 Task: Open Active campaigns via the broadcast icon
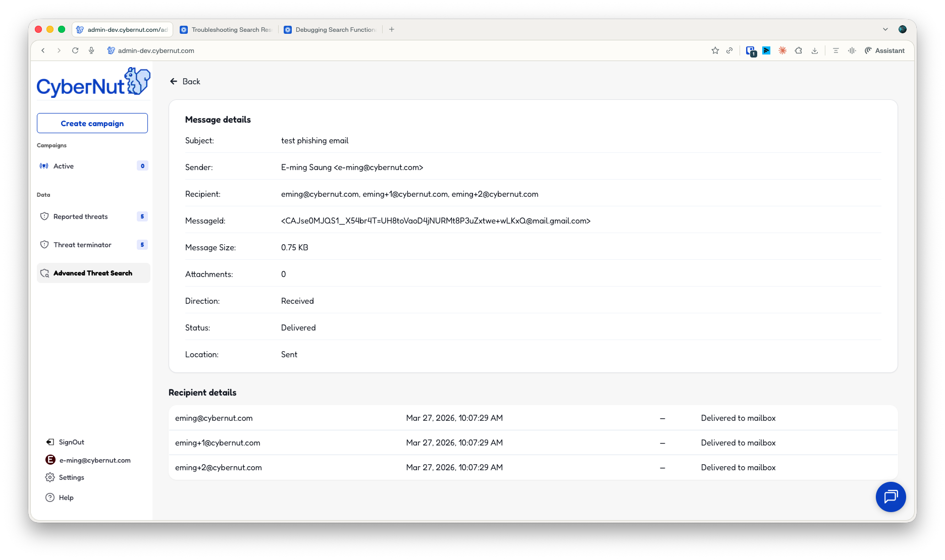tap(43, 166)
